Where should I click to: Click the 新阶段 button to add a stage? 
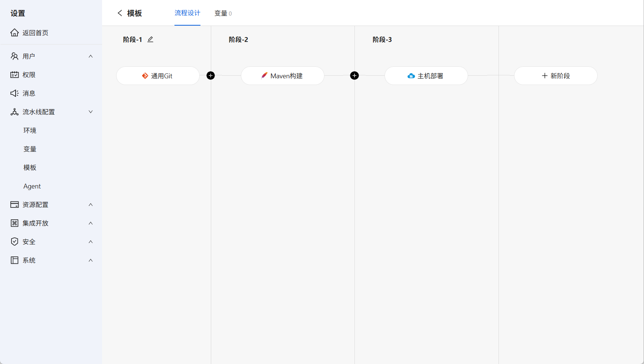click(x=555, y=76)
